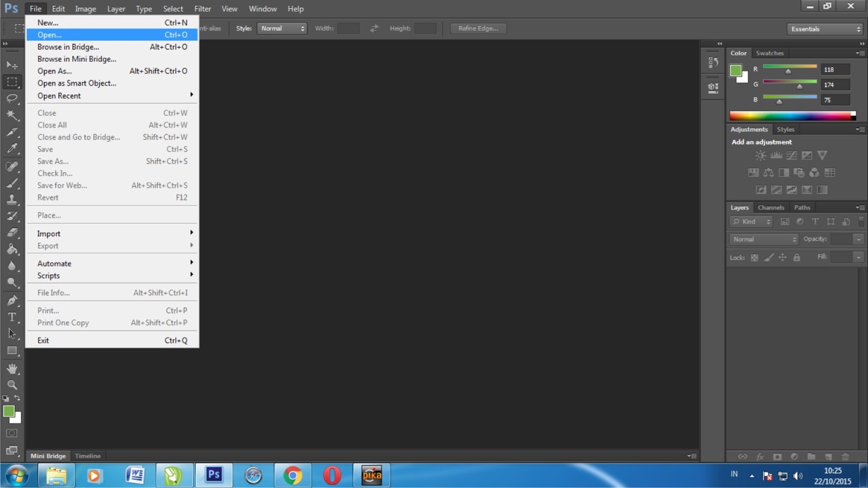Toggle lock all
868x488 pixels.
(796, 257)
